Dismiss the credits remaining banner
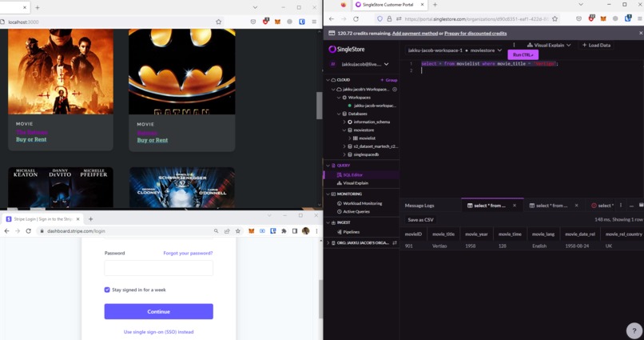644x340 pixels. (x=641, y=33)
